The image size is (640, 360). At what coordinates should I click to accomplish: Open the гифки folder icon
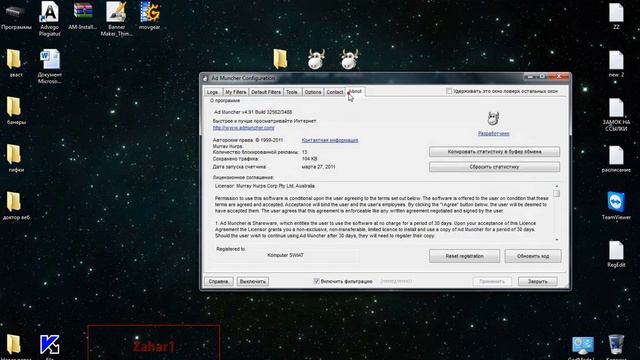coord(16,158)
